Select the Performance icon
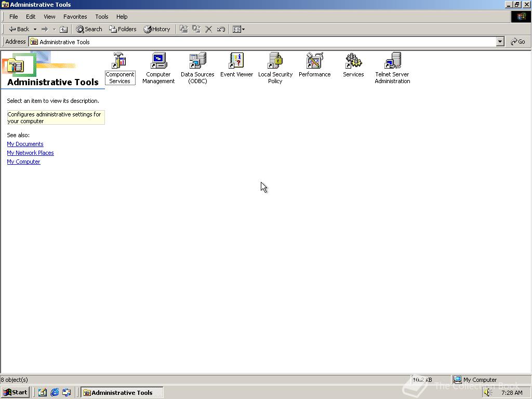This screenshot has height=399, width=532. (x=314, y=61)
